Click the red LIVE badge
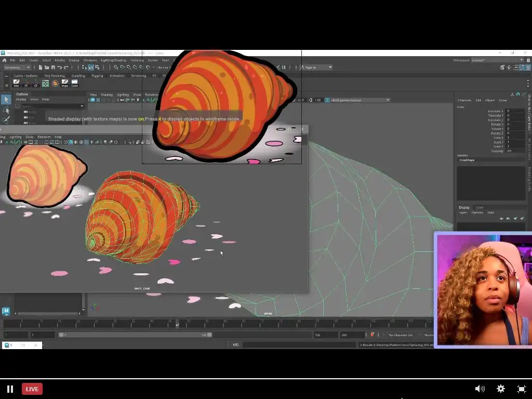This screenshot has width=532, height=399. 32,389
